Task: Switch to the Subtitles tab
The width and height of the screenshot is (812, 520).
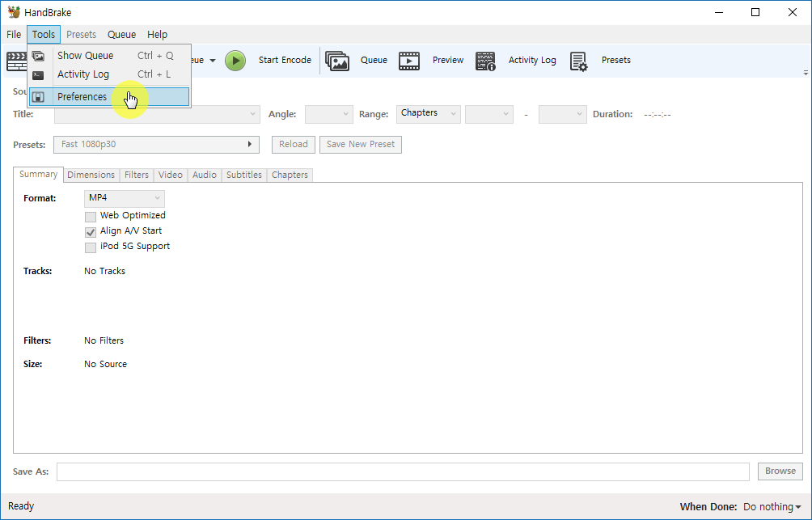Action: 244,175
